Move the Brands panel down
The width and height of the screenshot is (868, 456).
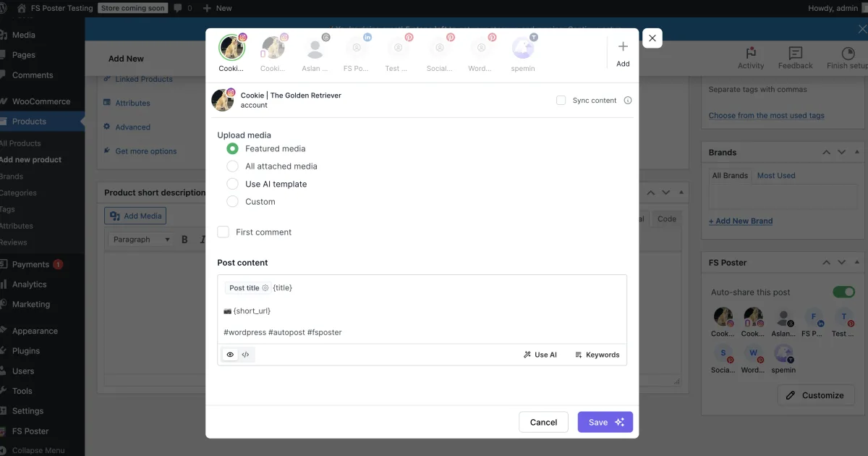click(x=841, y=152)
